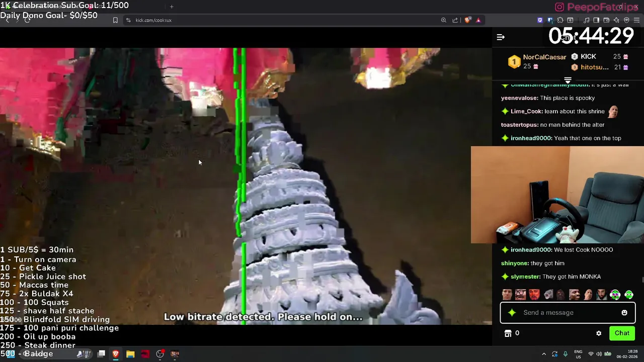Open the Leo AI sparkle icon
Image resolution: width=644 pixels, height=362 pixels.
(616, 20)
